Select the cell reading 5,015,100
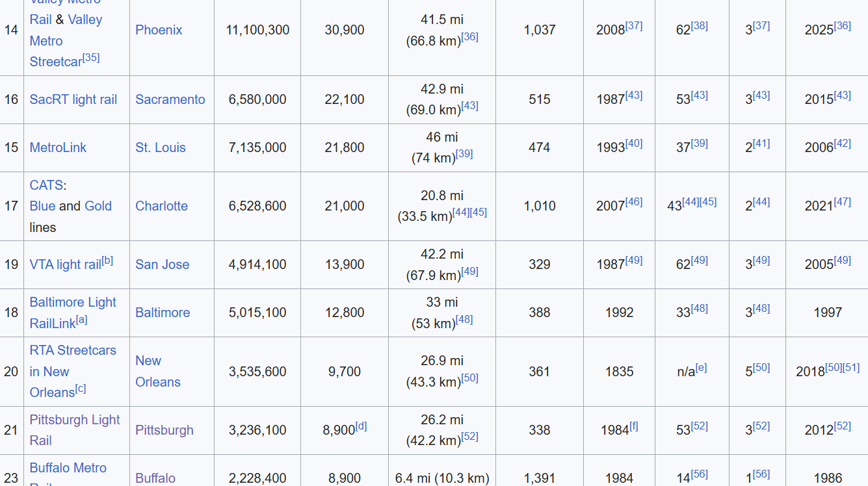This screenshot has height=486, width=868. [257, 313]
